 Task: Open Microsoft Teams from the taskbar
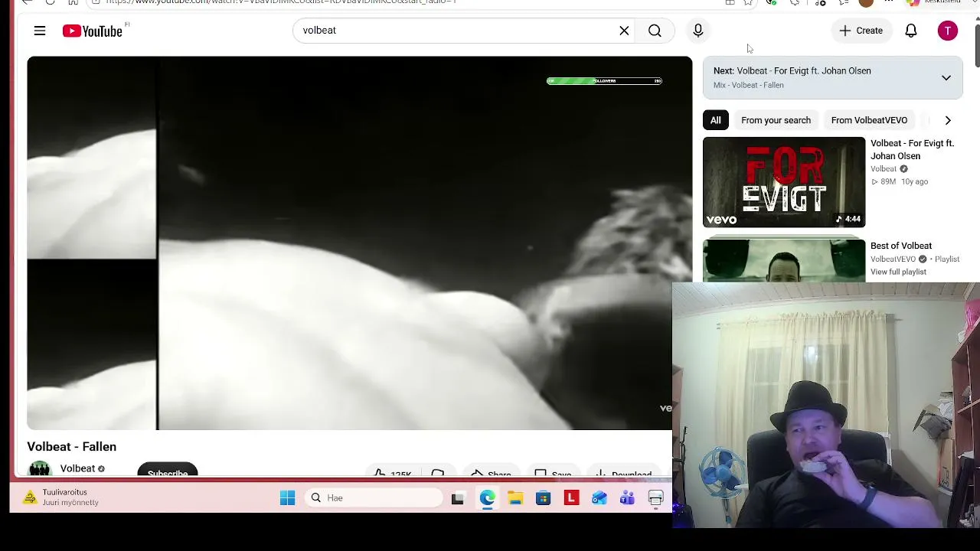[x=627, y=498]
